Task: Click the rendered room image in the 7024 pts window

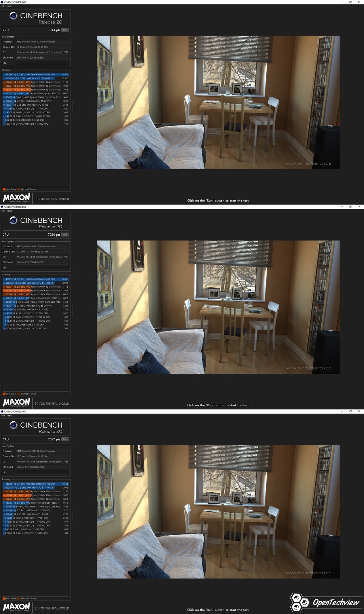Action: pyautogui.click(x=218, y=307)
